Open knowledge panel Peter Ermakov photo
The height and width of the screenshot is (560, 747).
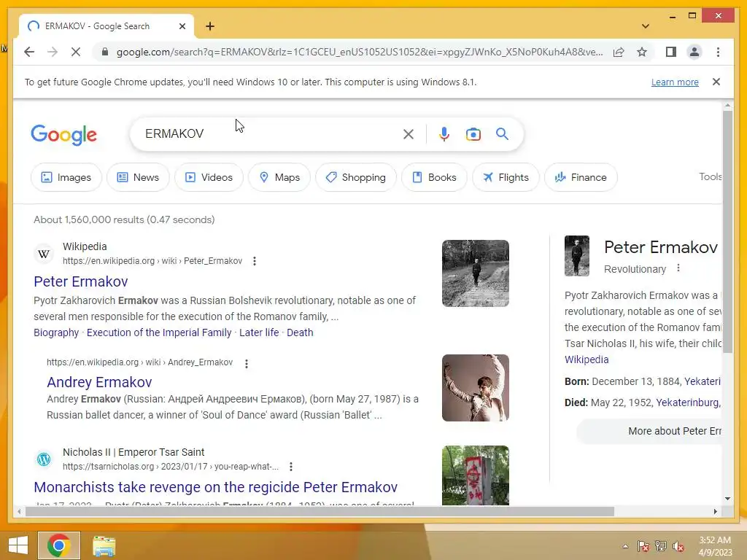(x=576, y=256)
